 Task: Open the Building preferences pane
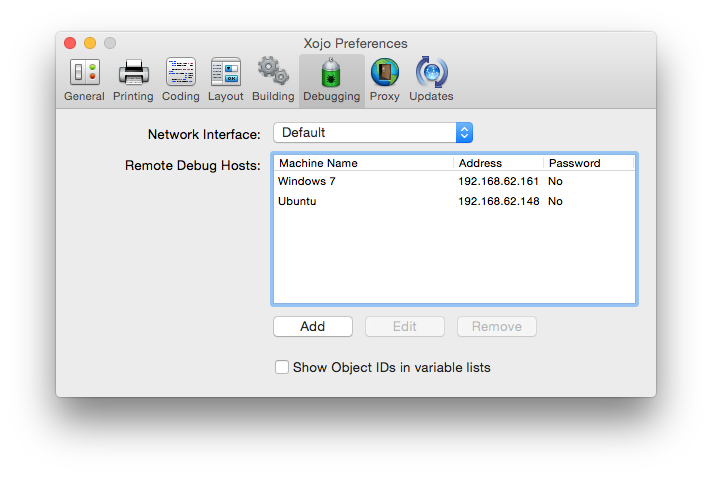click(x=273, y=80)
